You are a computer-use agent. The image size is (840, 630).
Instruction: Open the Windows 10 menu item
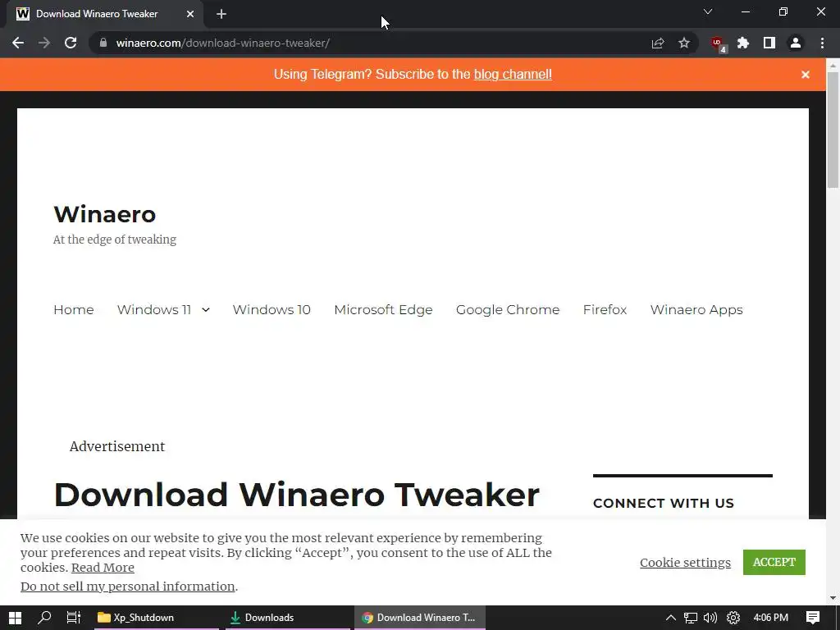272,309
